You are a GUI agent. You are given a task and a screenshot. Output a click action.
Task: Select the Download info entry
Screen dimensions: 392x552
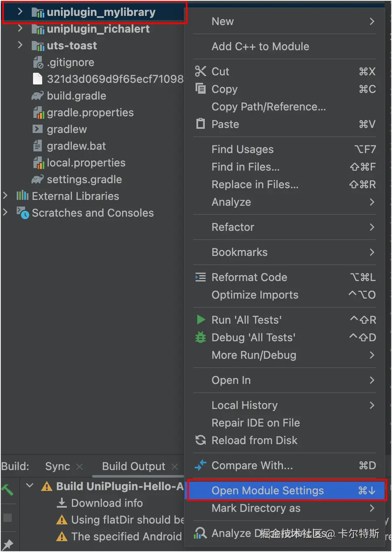tap(107, 503)
